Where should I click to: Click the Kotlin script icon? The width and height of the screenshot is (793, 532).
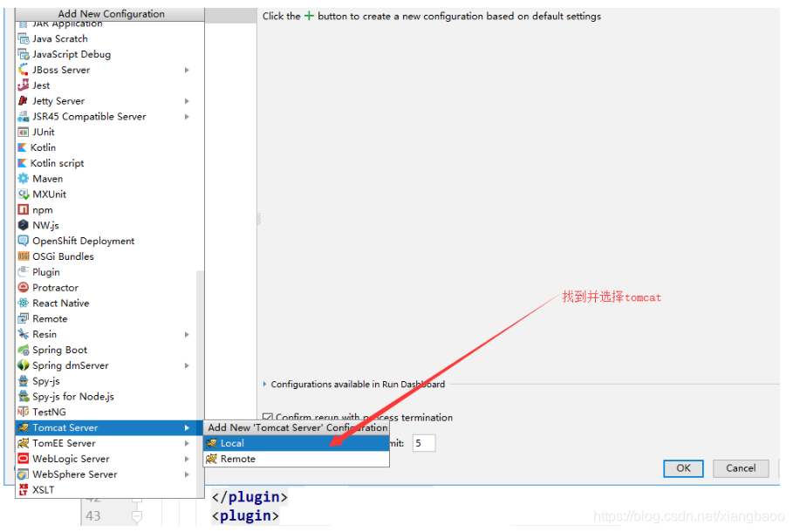click(x=23, y=163)
